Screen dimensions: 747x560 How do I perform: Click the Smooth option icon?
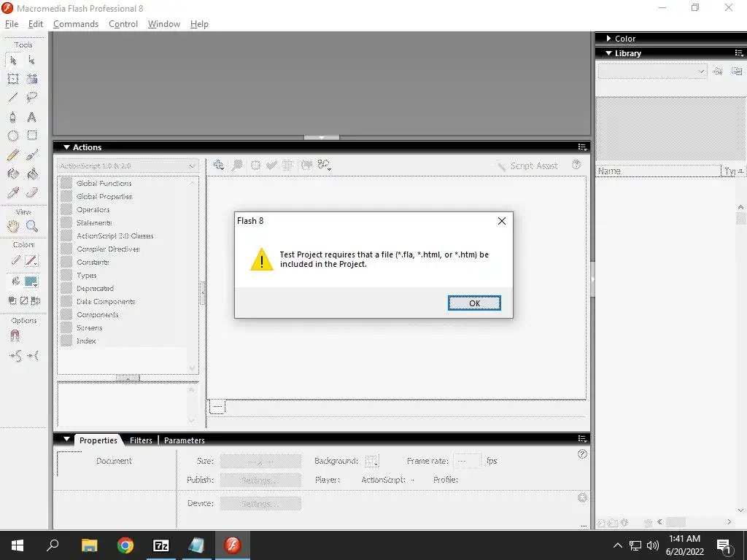point(15,356)
